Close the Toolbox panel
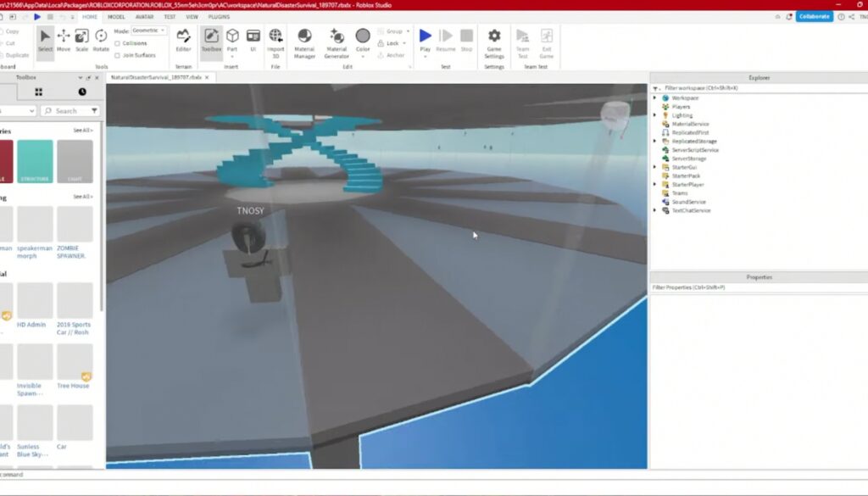This screenshot has height=496, width=868. pyautogui.click(x=97, y=78)
